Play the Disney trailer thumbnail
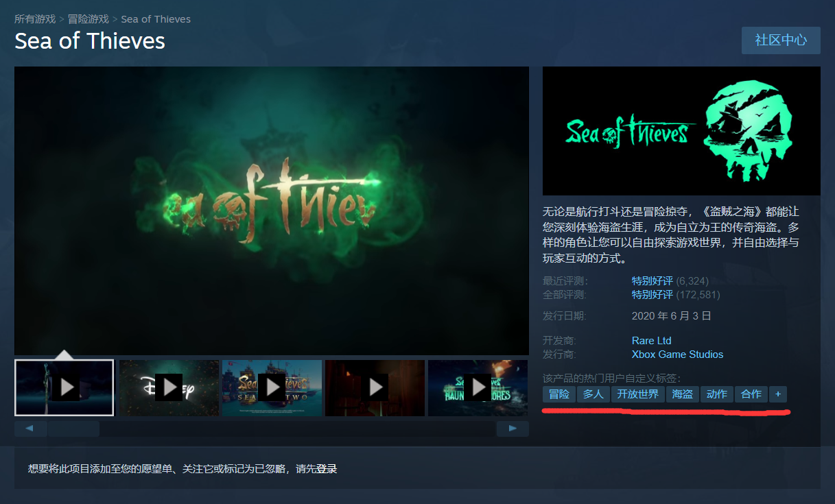This screenshot has width=835, height=504. tap(169, 387)
